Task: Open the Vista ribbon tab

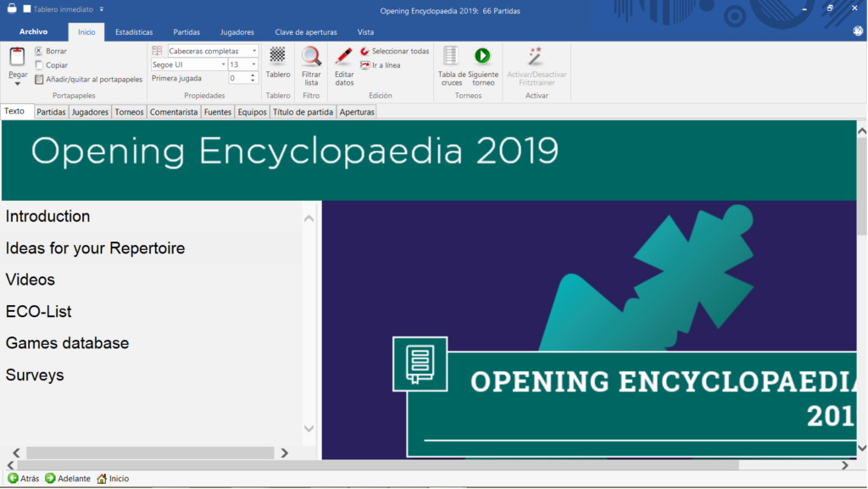Action: click(365, 32)
